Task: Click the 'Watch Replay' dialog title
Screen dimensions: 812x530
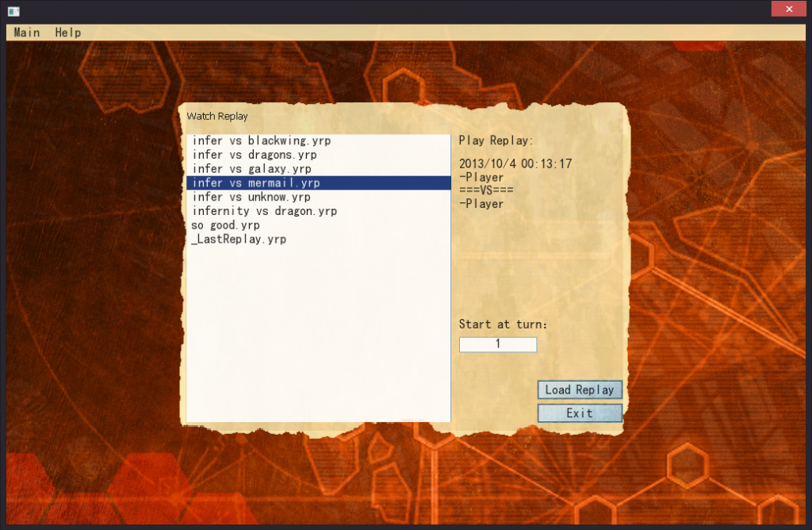Action: (217, 117)
